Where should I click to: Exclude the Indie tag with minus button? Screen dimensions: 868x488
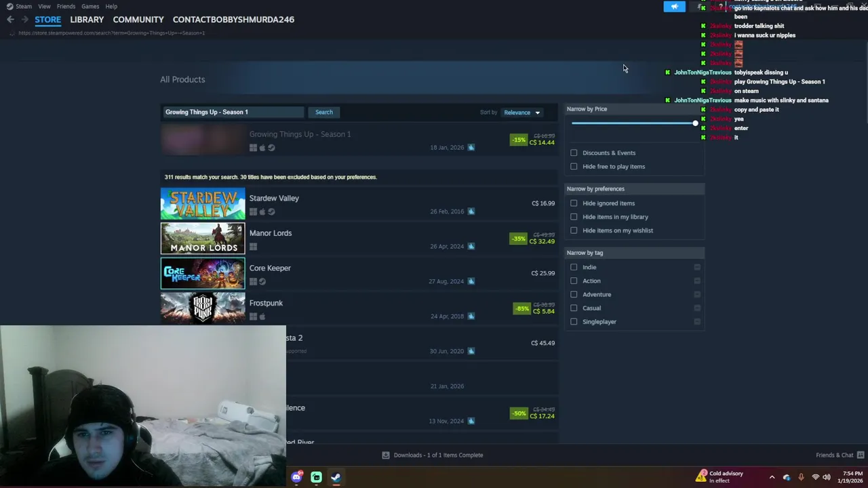tap(697, 267)
